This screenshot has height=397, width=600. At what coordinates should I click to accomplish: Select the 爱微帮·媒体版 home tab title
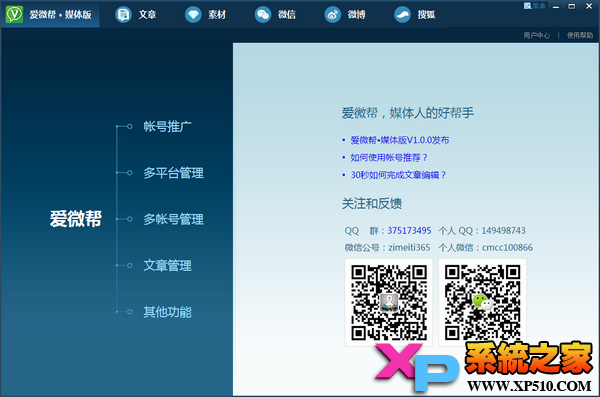(60, 15)
